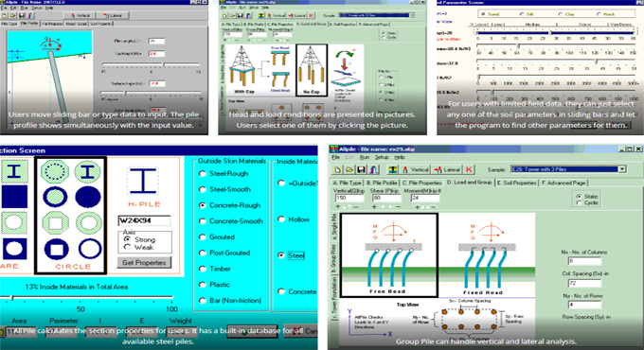
Task: Open Setup menu in group pile window
Action: [381, 158]
